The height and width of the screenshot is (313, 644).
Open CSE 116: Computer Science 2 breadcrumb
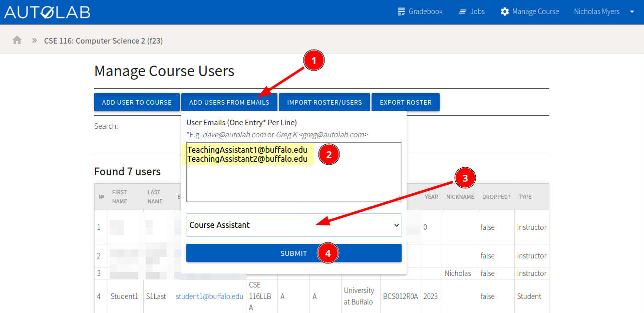pyautogui.click(x=103, y=41)
